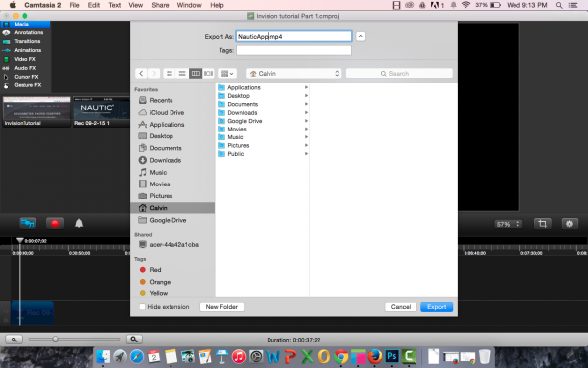Switch to column view in dialog

point(195,74)
